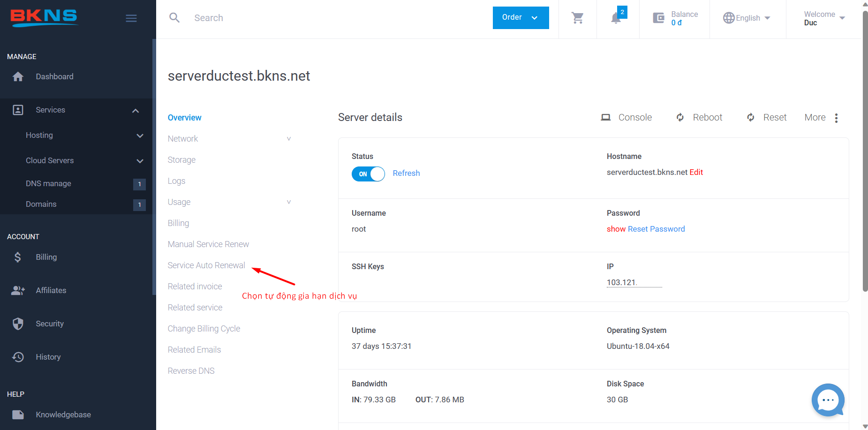This screenshot has height=430, width=868.
Task: Click the search magnifier icon
Action: coord(174,18)
